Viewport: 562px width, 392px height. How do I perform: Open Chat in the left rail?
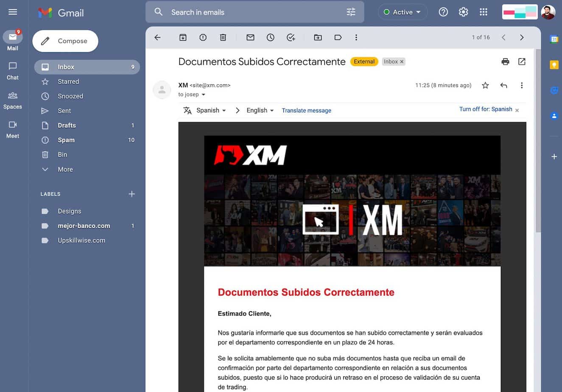[x=13, y=70]
